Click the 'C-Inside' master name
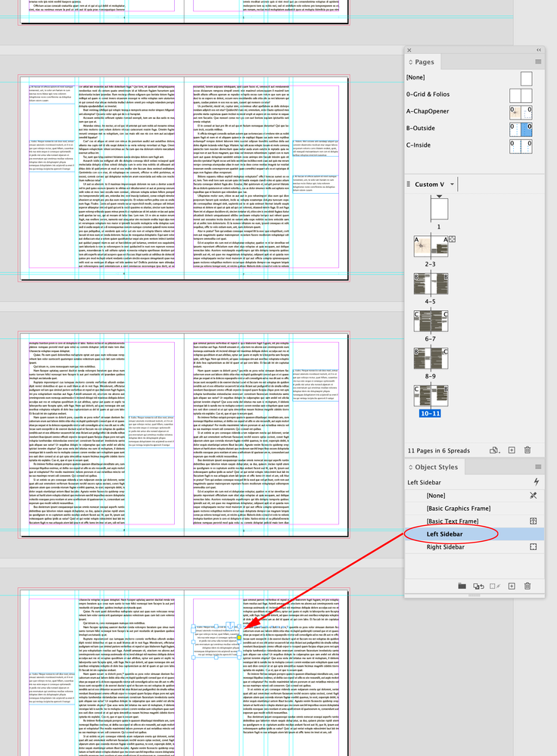Image resolution: width=557 pixels, height=756 pixels. pyautogui.click(x=419, y=145)
